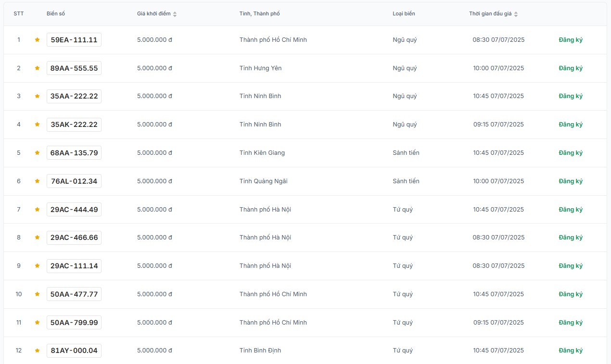Click the plate 50AA-799.99
The image size is (611, 364).
(74, 323)
